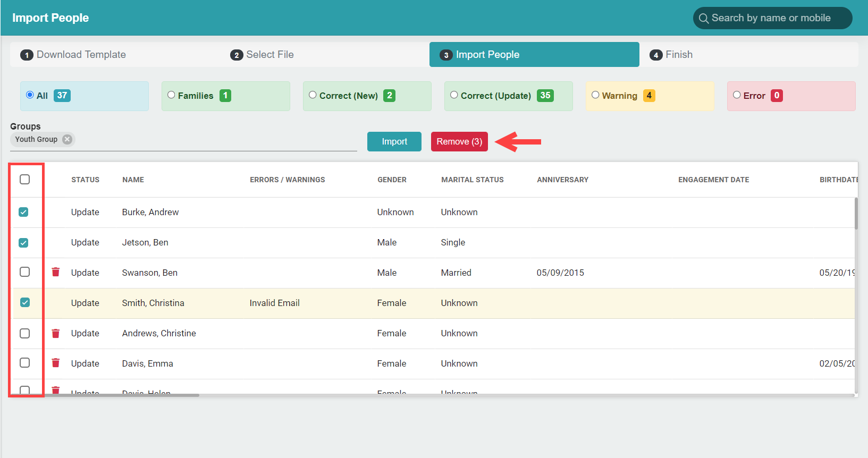Filter rows by Error
The width and height of the screenshot is (868, 458).
coord(737,95)
